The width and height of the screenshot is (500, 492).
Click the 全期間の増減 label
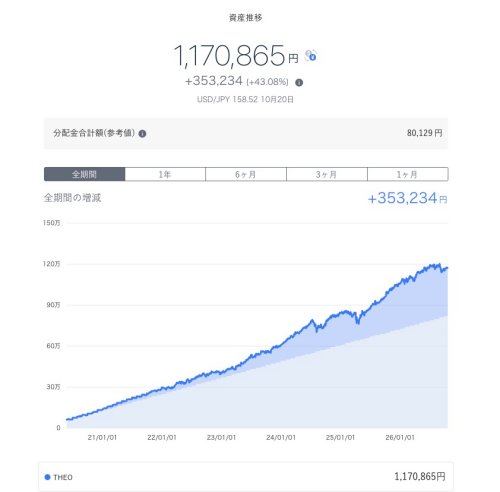point(72,198)
